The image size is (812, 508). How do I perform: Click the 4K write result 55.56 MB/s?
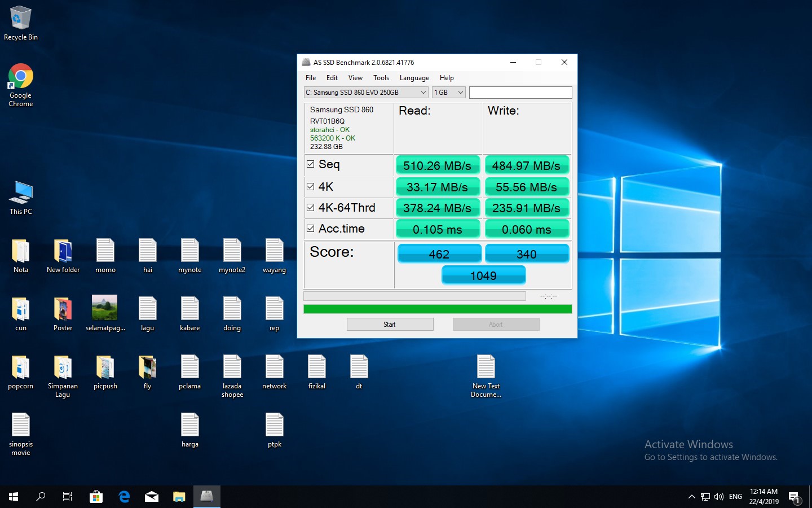[x=527, y=187]
